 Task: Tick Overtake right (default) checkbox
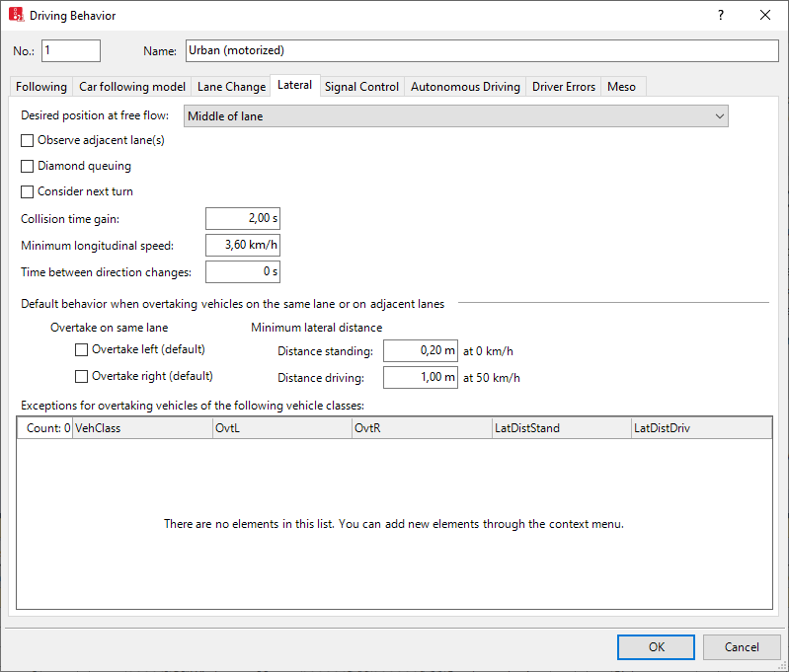pyautogui.click(x=82, y=376)
